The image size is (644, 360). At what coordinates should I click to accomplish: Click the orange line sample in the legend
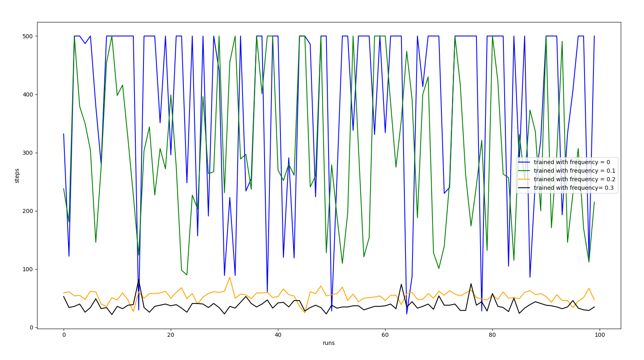(524, 179)
